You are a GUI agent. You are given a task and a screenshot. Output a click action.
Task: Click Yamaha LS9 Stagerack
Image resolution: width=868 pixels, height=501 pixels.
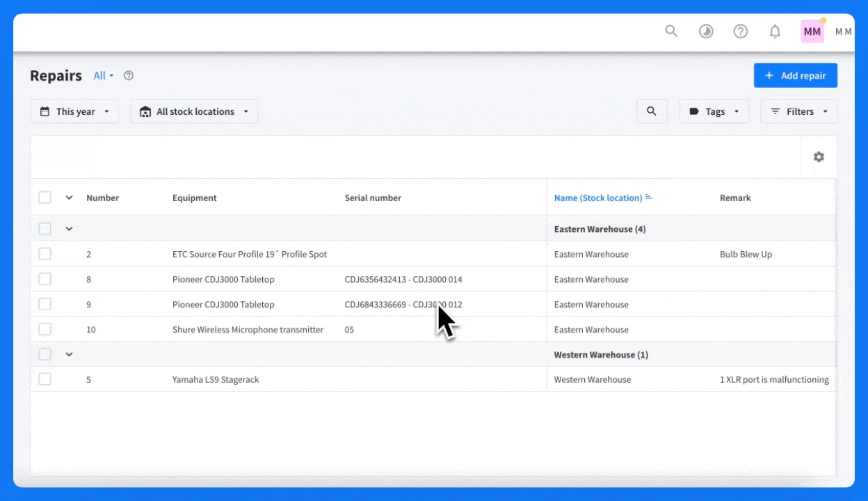(216, 380)
